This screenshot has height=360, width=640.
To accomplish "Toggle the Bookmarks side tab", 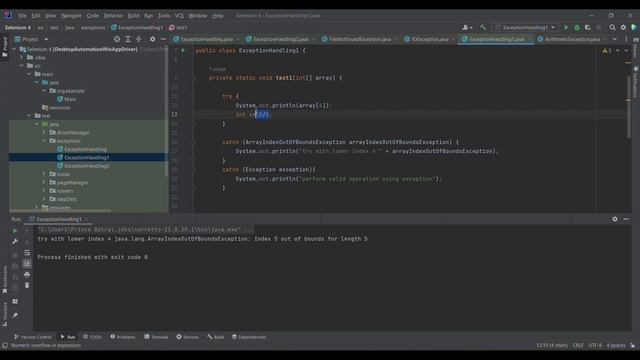I will tap(5, 280).
